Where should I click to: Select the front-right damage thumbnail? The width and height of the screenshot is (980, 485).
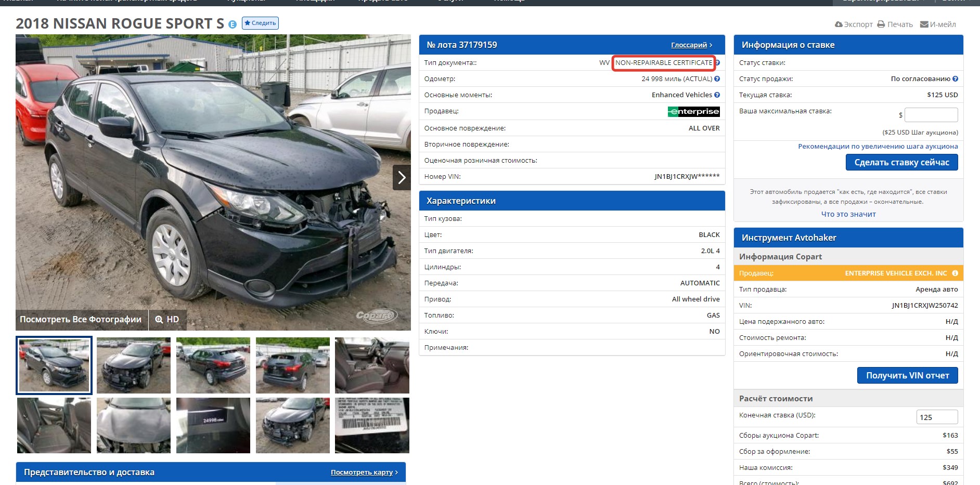(x=293, y=425)
